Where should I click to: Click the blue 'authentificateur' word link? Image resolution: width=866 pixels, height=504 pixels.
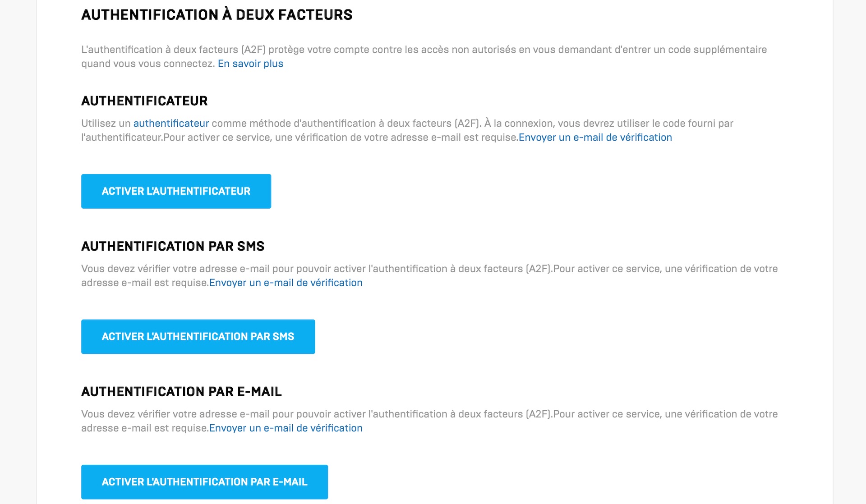pyautogui.click(x=171, y=123)
